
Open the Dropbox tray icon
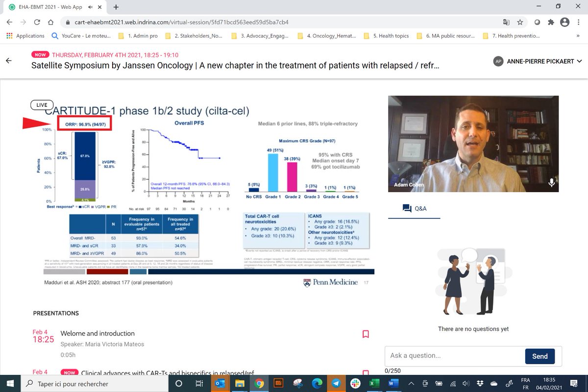(480, 384)
